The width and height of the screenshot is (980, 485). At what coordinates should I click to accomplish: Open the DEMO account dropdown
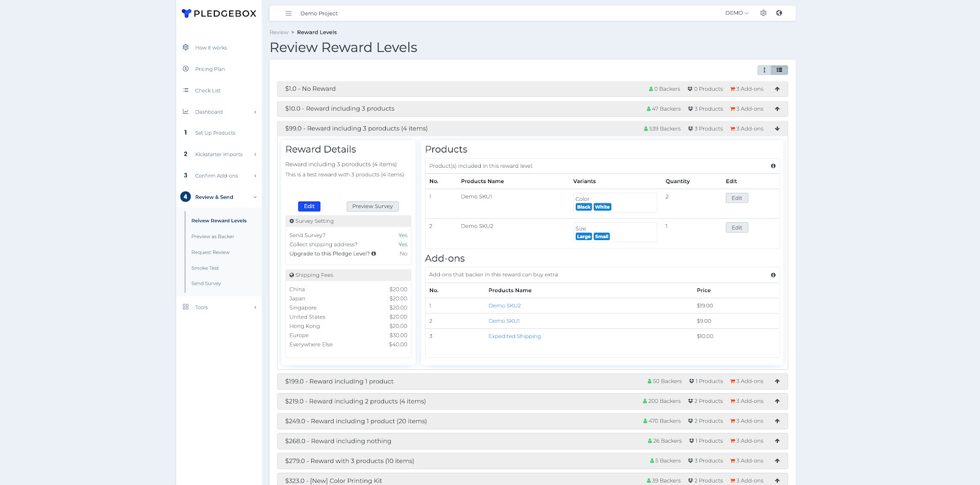point(736,13)
